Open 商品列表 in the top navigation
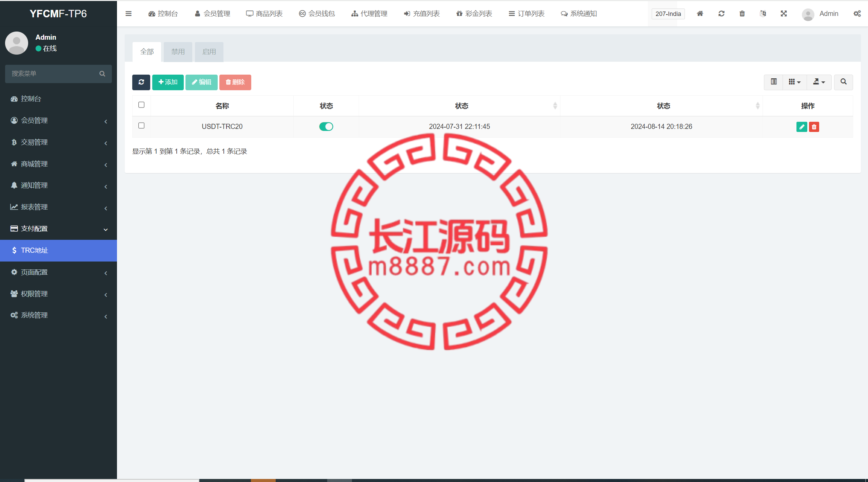 264,14
